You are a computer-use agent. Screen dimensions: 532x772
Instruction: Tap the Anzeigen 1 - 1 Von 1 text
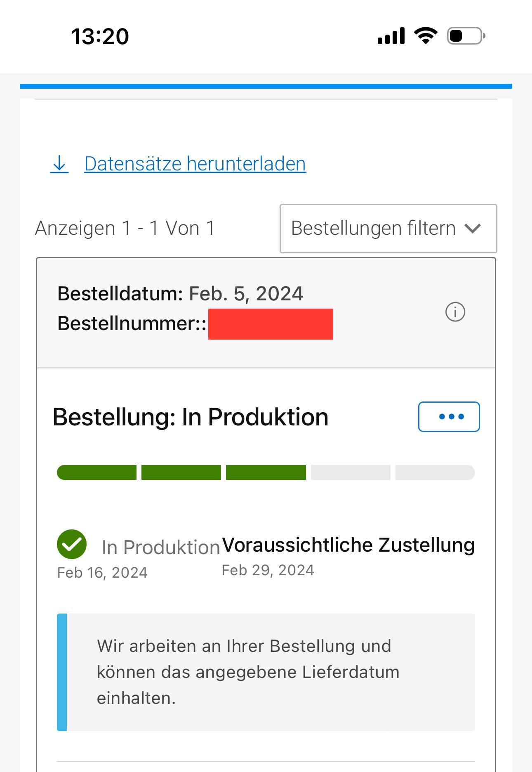point(125,228)
